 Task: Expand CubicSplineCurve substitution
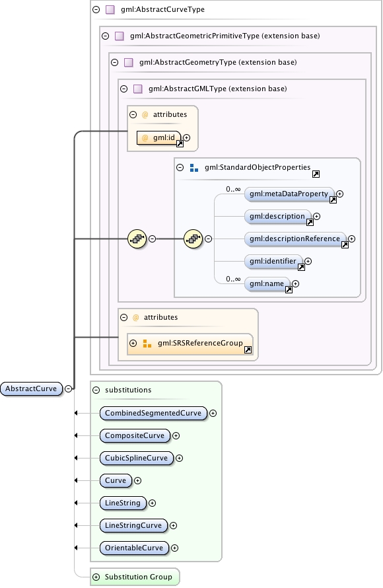pyautogui.click(x=179, y=459)
